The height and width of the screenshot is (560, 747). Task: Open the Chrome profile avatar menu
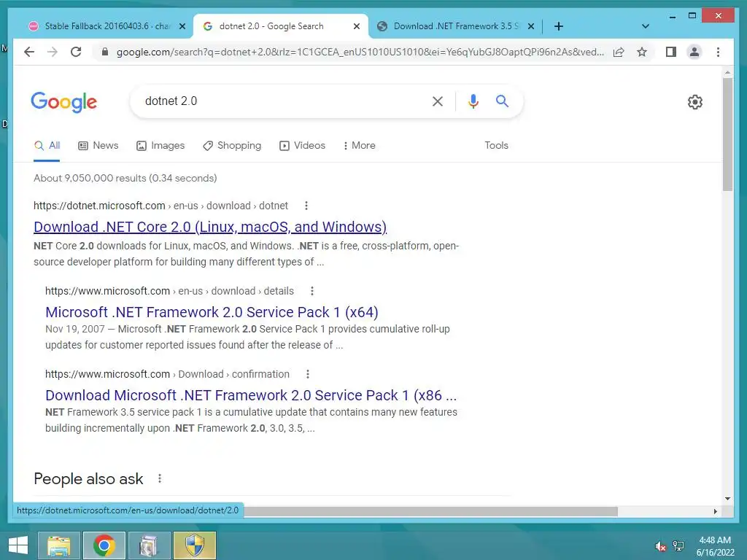click(x=694, y=52)
